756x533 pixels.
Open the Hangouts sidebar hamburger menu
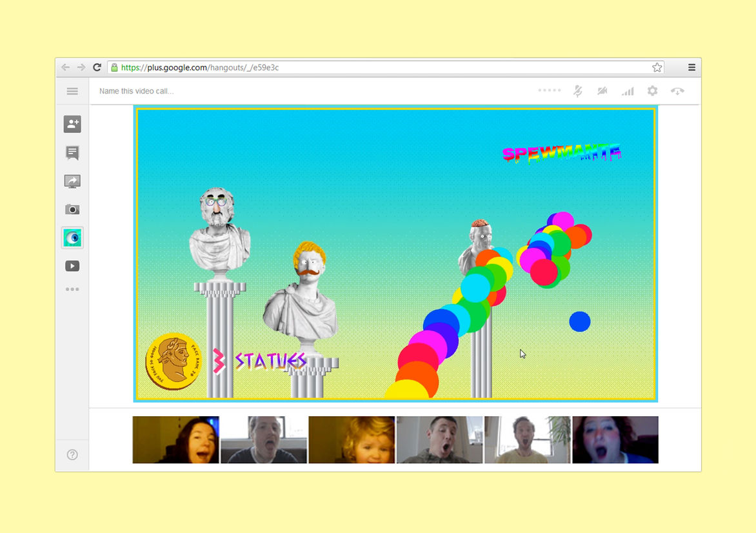(72, 92)
